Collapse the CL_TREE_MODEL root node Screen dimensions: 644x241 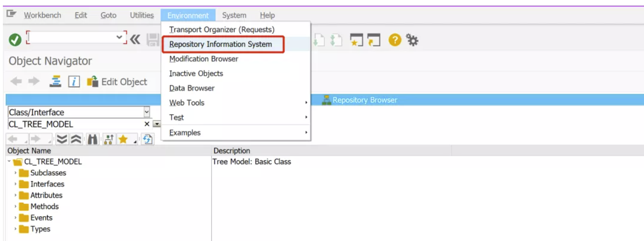[9, 161]
